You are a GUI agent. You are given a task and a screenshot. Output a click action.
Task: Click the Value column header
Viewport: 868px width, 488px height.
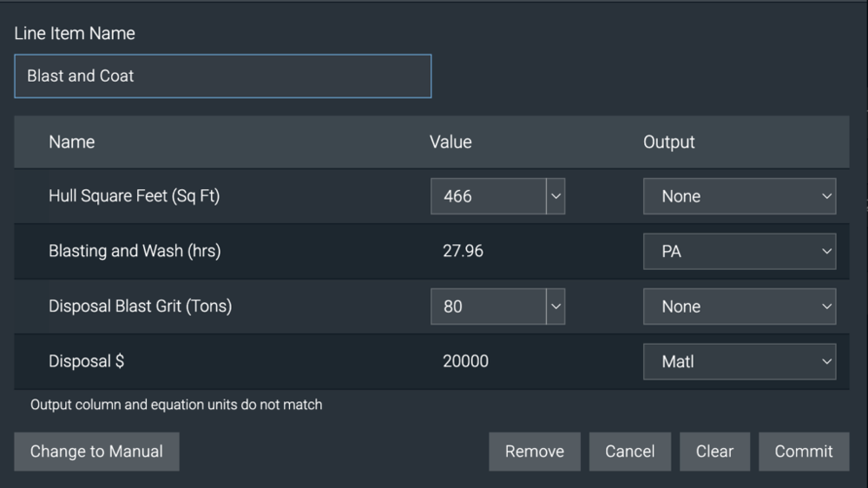(450, 142)
